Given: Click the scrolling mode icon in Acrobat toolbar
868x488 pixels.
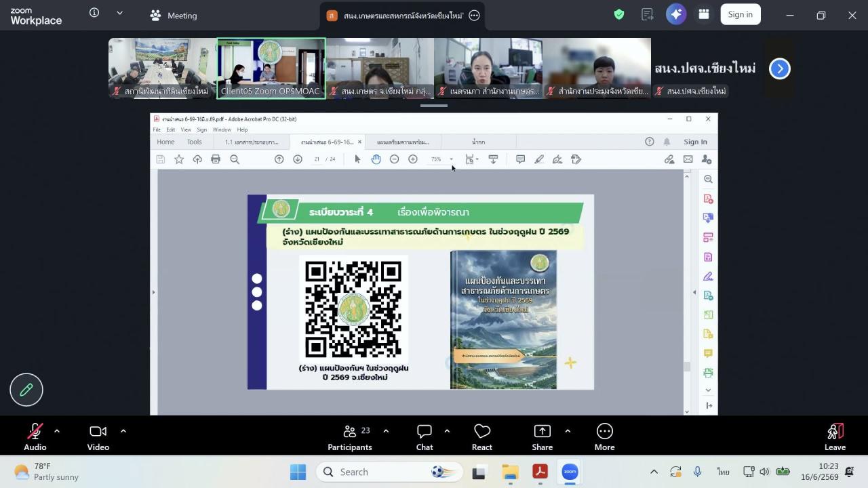Looking at the screenshot, I should [x=493, y=159].
